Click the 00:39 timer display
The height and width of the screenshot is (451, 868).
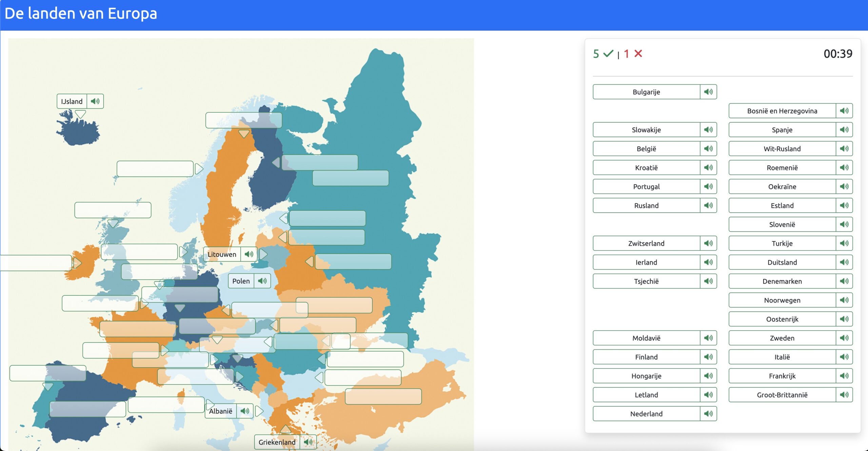[x=837, y=54]
